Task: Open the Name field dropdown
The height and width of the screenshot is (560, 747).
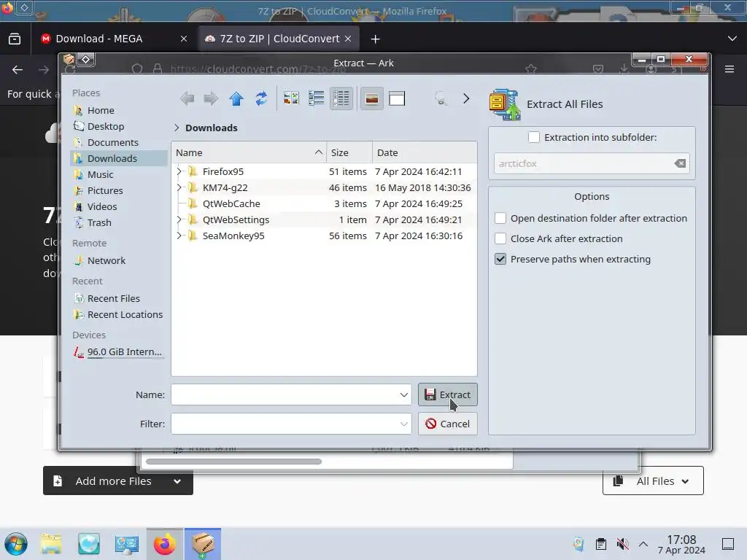Action: pos(403,394)
